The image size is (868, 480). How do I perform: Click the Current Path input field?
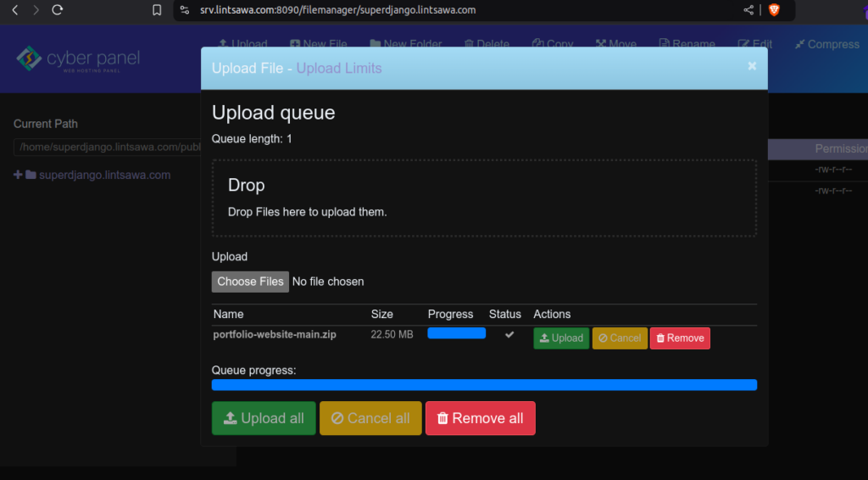[108, 147]
